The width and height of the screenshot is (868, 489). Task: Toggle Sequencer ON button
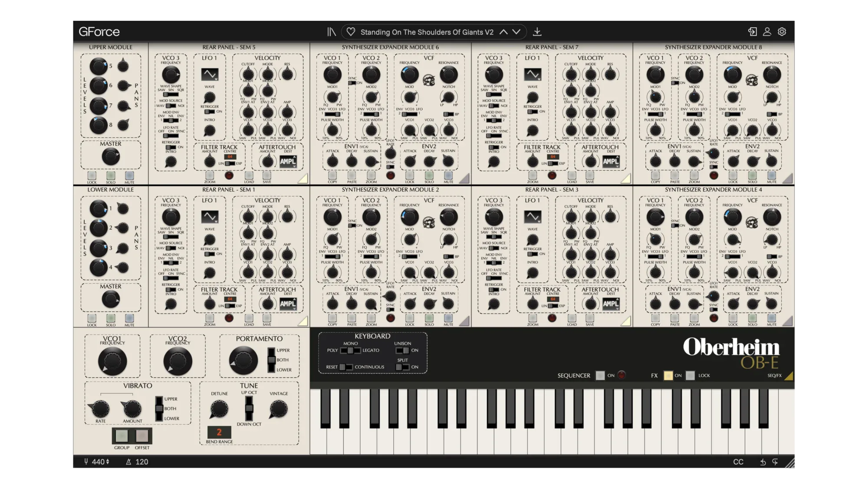(600, 376)
